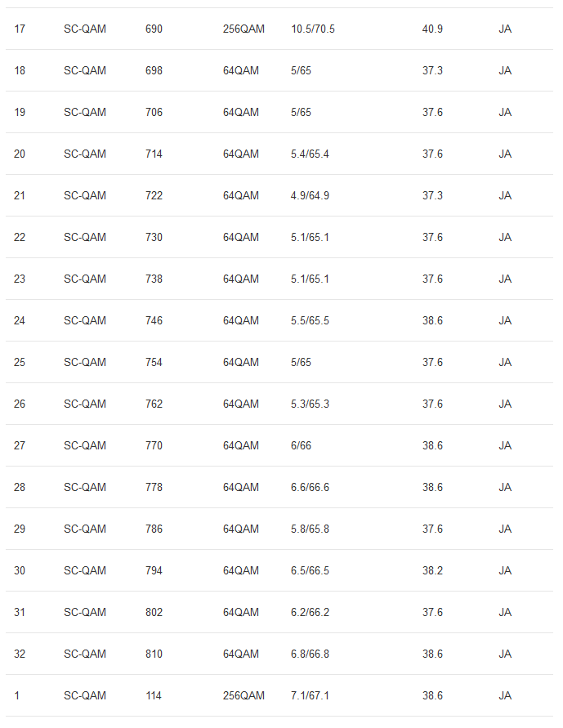The height and width of the screenshot is (728, 563).
Task: Select the 40.9 signal value
Action: (432, 29)
